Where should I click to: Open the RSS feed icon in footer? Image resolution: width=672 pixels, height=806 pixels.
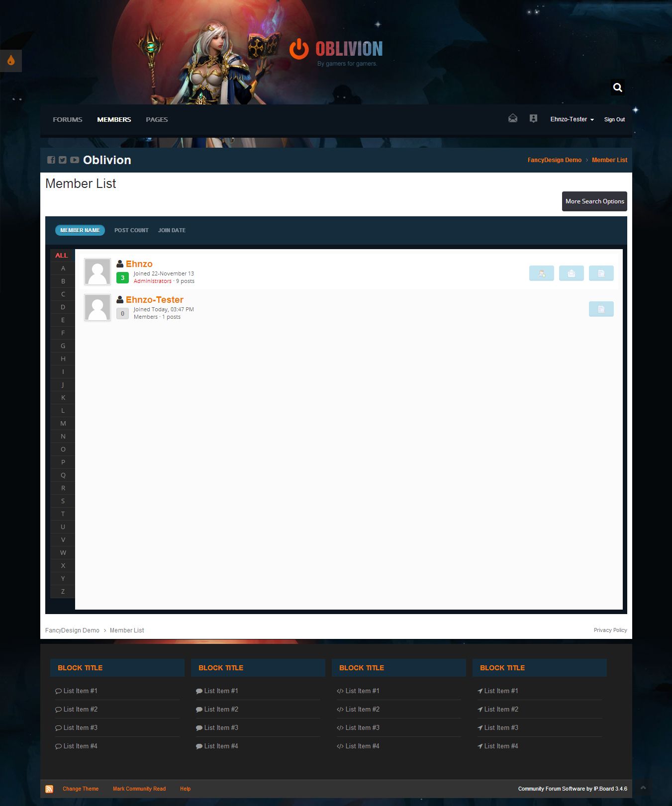coord(49,789)
